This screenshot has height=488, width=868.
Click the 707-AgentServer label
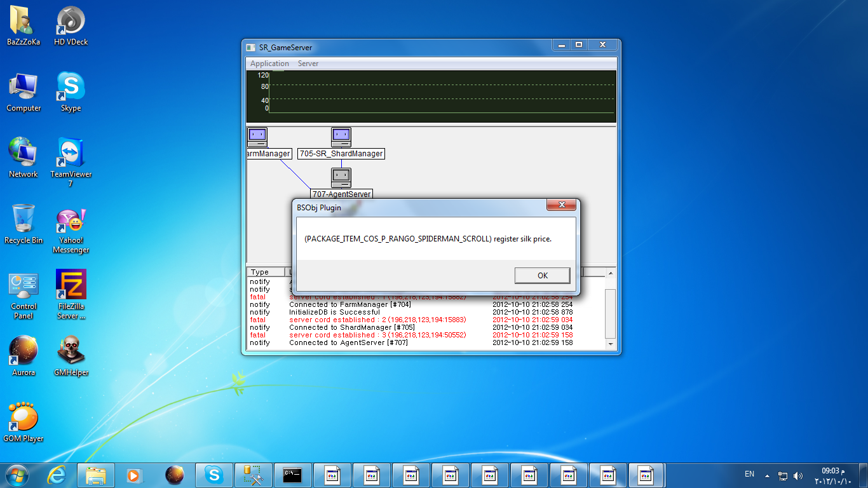pyautogui.click(x=341, y=194)
